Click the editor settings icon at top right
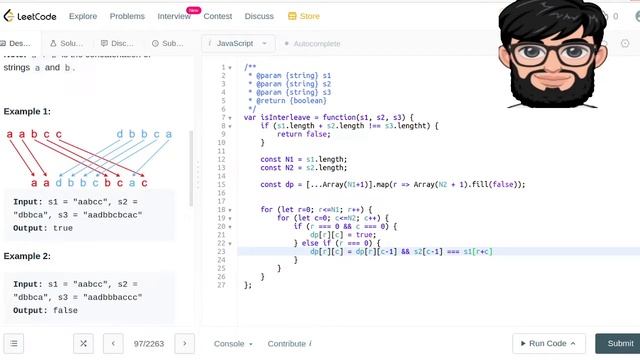This screenshot has width=640, height=360. click(x=625, y=43)
